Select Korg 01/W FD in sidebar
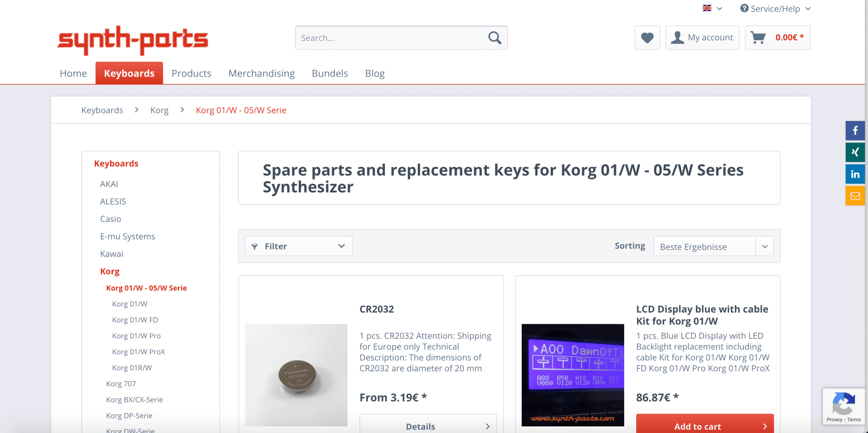This screenshot has width=868, height=433. pyautogui.click(x=135, y=320)
